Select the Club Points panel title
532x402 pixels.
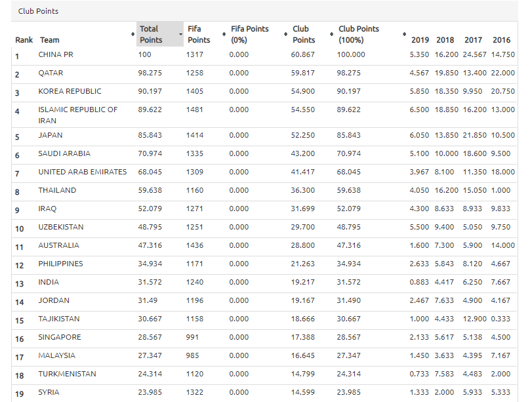point(38,11)
